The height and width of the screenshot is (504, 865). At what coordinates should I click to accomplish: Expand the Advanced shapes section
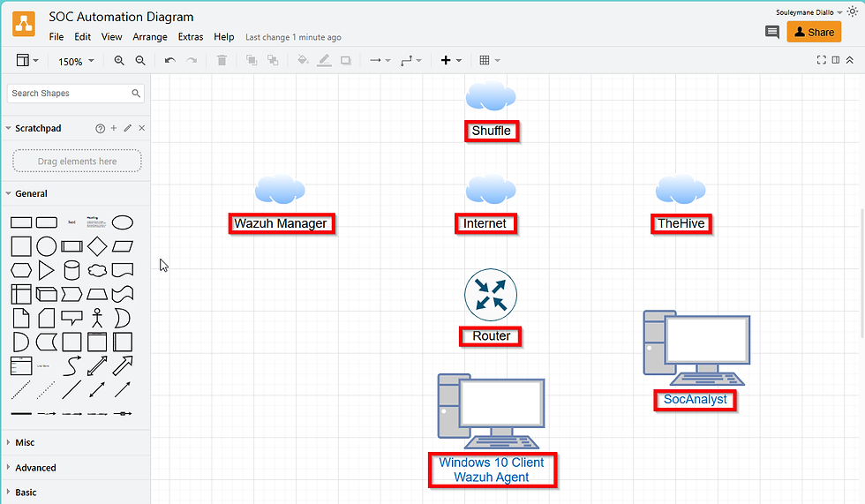tap(34, 468)
